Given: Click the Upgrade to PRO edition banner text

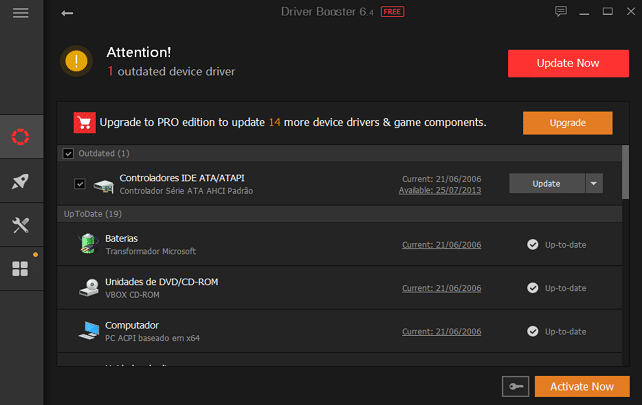Looking at the screenshot, I should click(x=293, y=122).
